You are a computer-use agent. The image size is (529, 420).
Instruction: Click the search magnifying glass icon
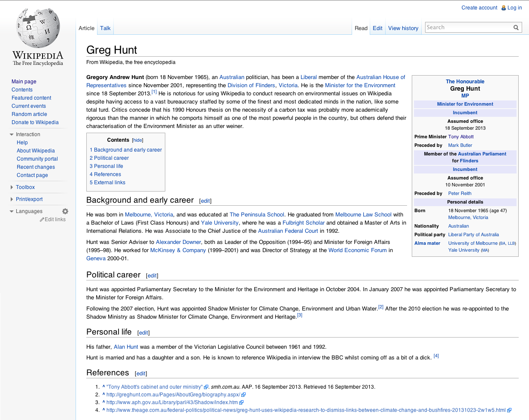pos(516,27)
